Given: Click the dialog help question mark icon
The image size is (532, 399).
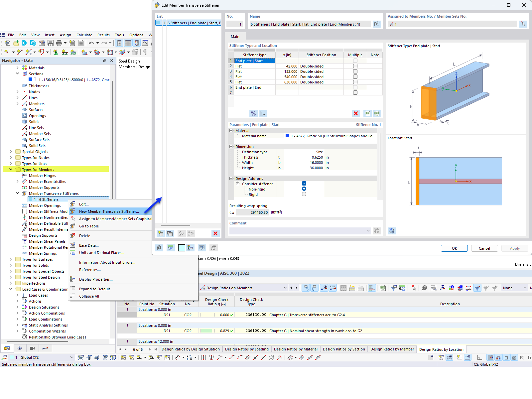Looking at the screenshot, I should 159,248.
